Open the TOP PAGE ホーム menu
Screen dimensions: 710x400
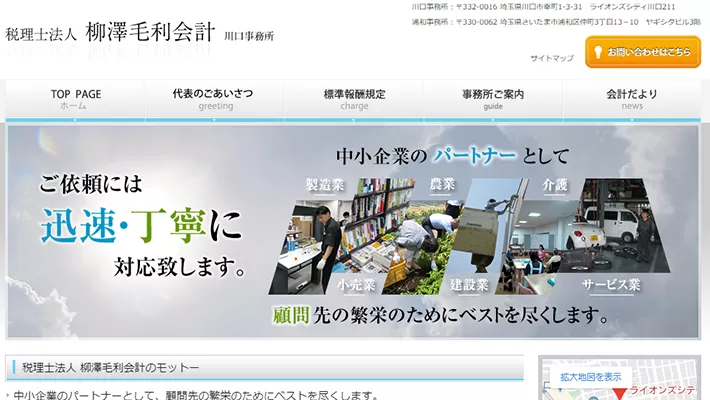pos(76,99)
